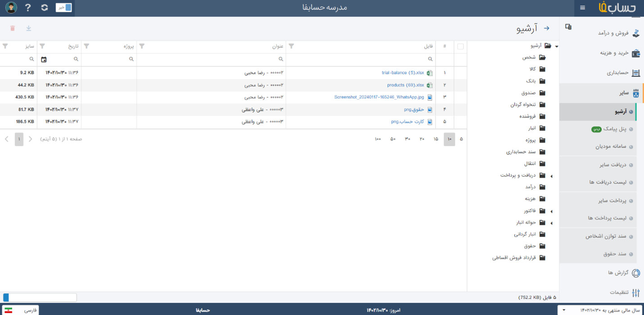The image size is (644, 315).
Task: Select the تنخواه گردان folder
Action: click(x=528, y=104)
